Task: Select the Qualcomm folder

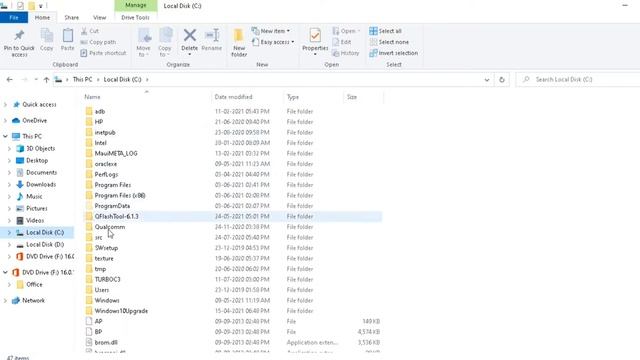Action: click(110, 227)
